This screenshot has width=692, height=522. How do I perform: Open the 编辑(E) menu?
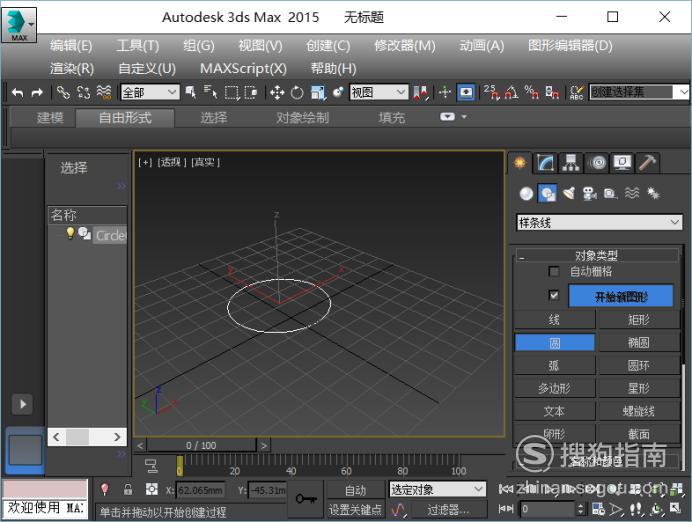[x=71, y=46]
